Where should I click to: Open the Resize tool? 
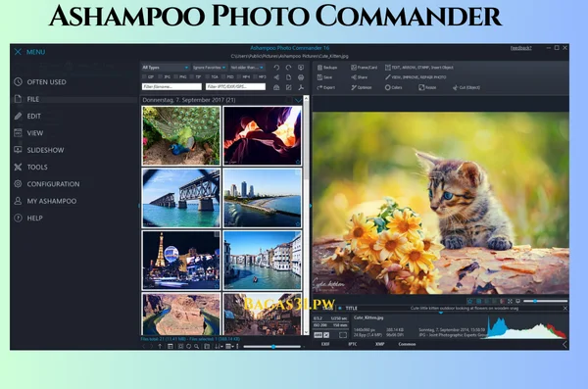[x=427, y=87]
